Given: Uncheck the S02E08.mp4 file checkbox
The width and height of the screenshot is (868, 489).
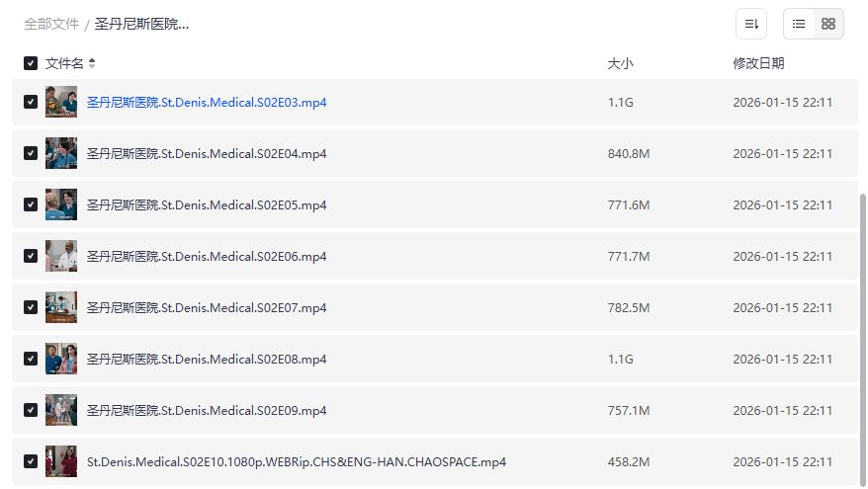Looking at the screenshot, I should [31, 359].
